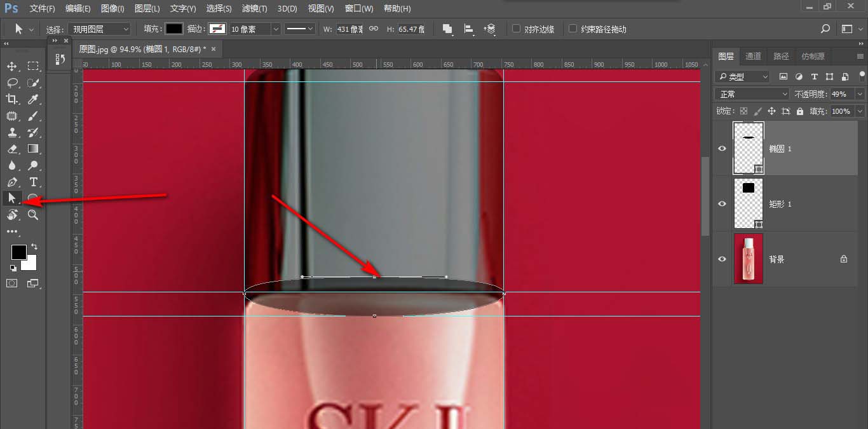868x429 pixels.
Task: Select the Lasso tool
Action: 11,83
